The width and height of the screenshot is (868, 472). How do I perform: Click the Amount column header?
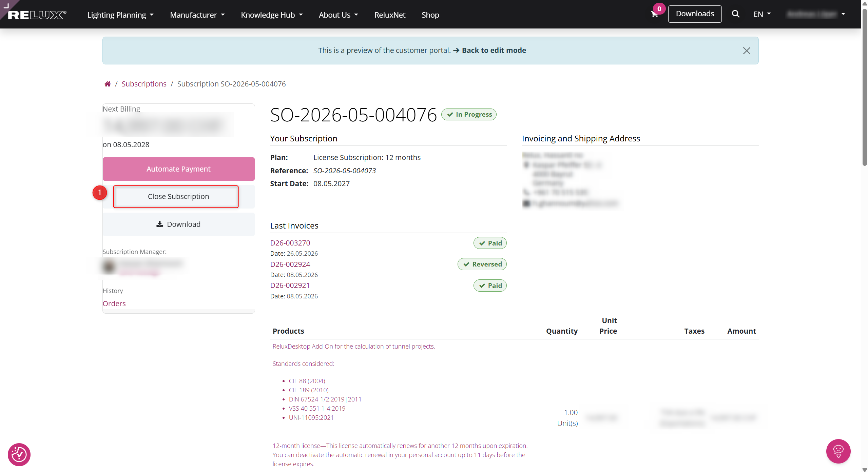(741, 331)
